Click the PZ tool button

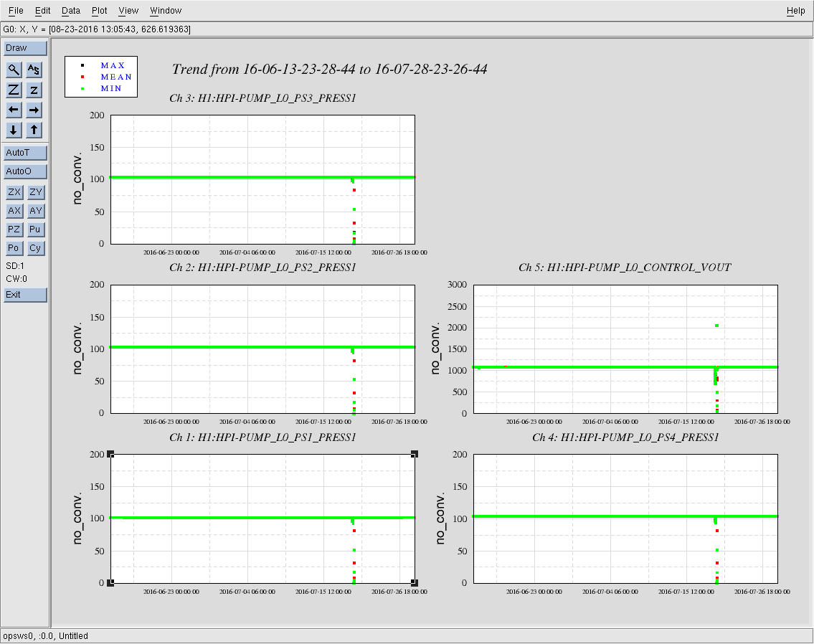(14, 229)
